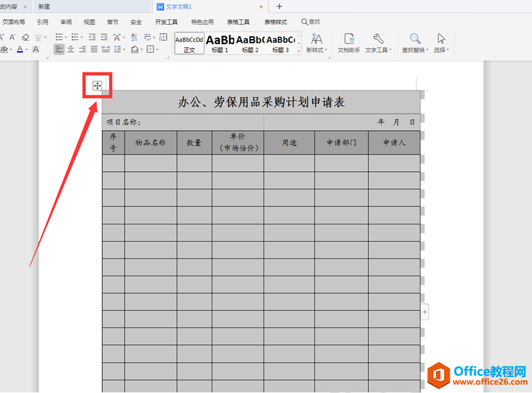Select the 标题 3 style
This screenshot has width=532, height=393.
tap(280, 44)
